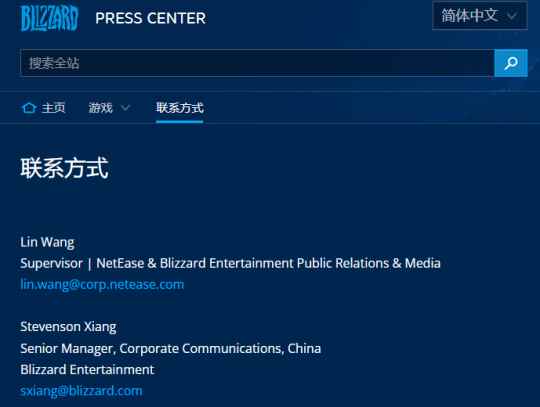The width and height of the screenshot is (540, 407).
Task: Click the Blizzard Entertainment company line
Action: click(x=87, y=370)
